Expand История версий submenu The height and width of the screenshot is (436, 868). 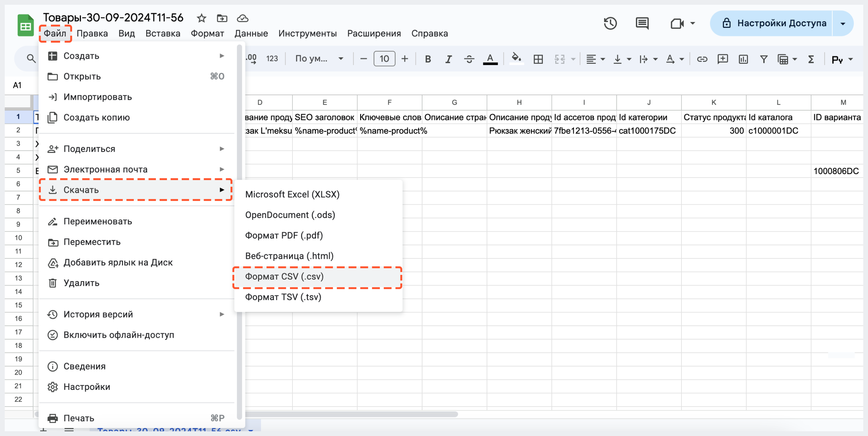(137, 314)
